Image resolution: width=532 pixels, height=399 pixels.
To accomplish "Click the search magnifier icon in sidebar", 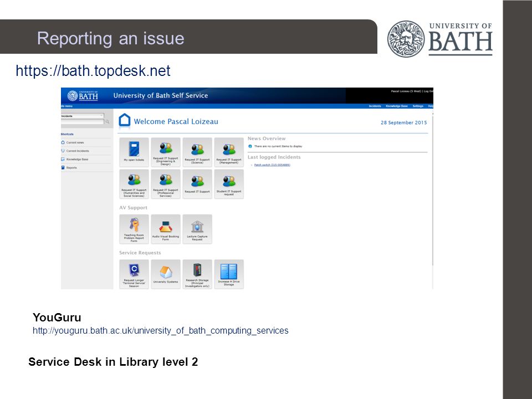I will click(x=107, y=121).
